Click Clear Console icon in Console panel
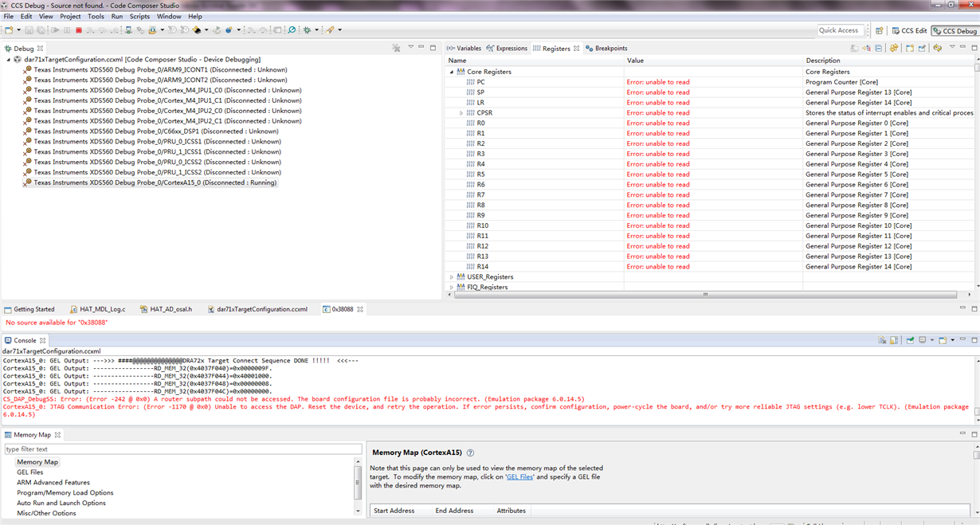The height and width of the screenshot is (525, 980). tap(882, 340)
